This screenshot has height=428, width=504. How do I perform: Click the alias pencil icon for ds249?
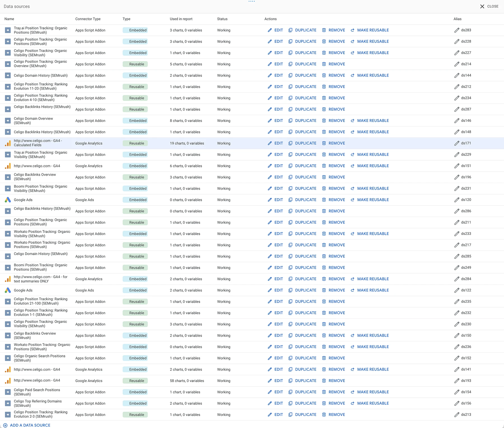click(x=457, y=268)
